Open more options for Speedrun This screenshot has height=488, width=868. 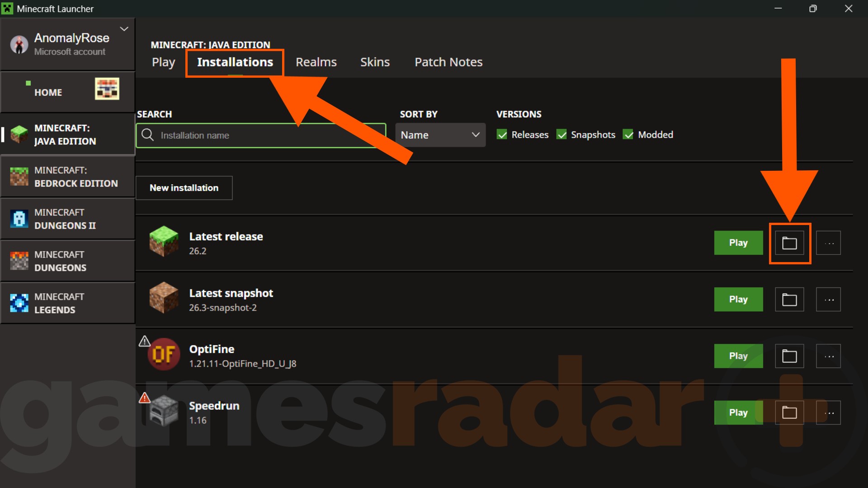[828, 413]
